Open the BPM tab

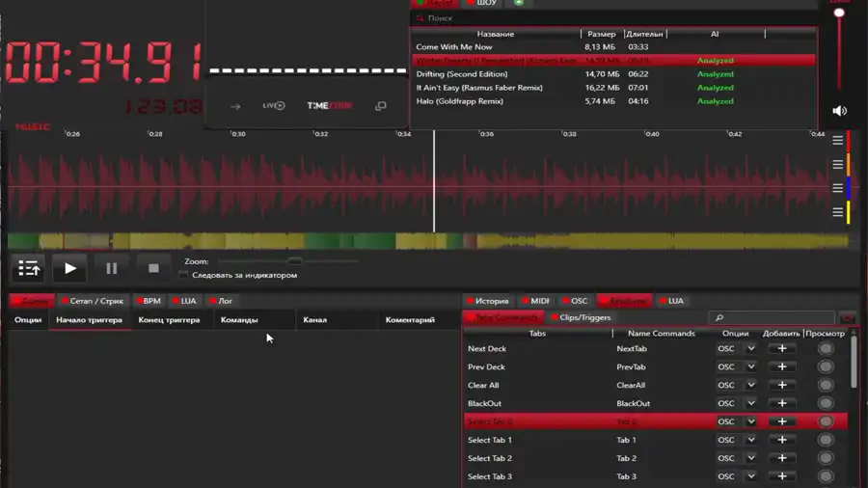tap(148, 301)
